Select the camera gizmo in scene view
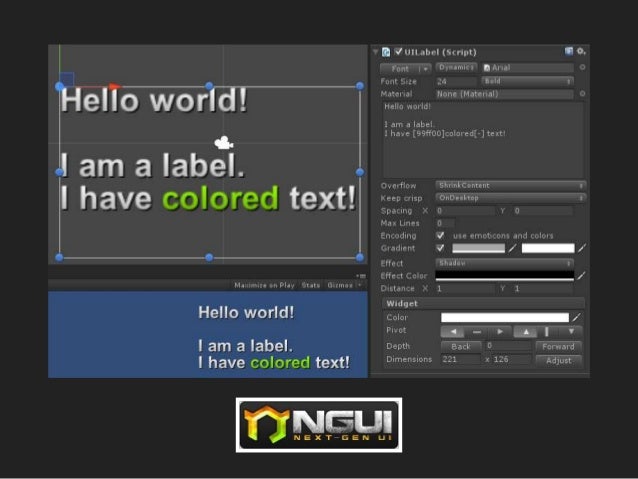This screenshot has height=479, width=638. point(223,142)
